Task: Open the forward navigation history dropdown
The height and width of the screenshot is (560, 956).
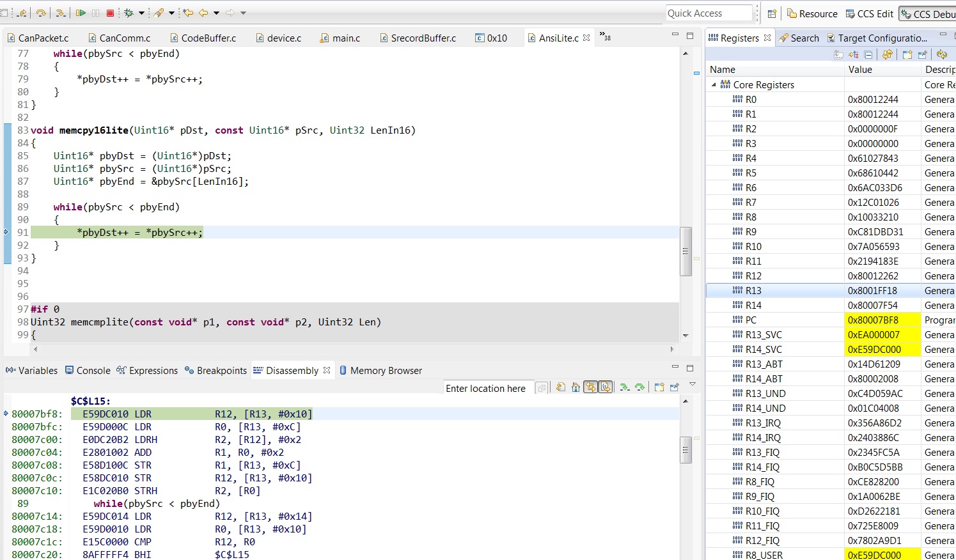Action: pyautogui.click(x=243, y=13)
